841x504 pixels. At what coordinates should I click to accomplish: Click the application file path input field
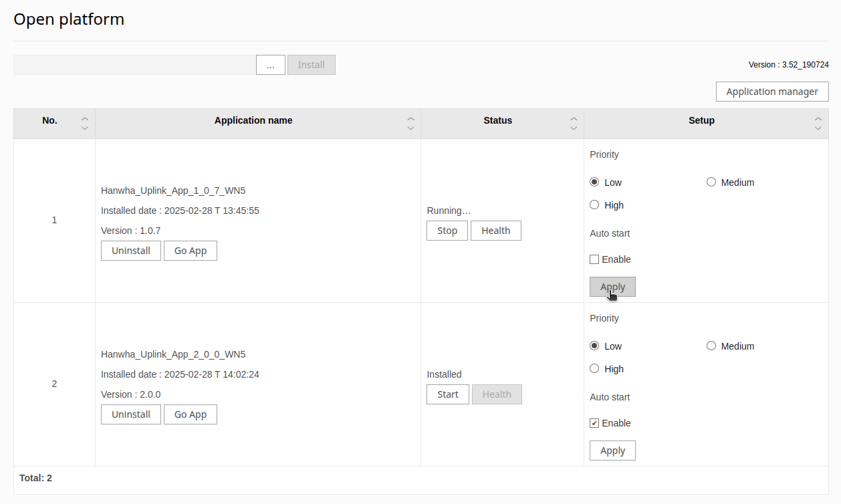click(134, 64)
